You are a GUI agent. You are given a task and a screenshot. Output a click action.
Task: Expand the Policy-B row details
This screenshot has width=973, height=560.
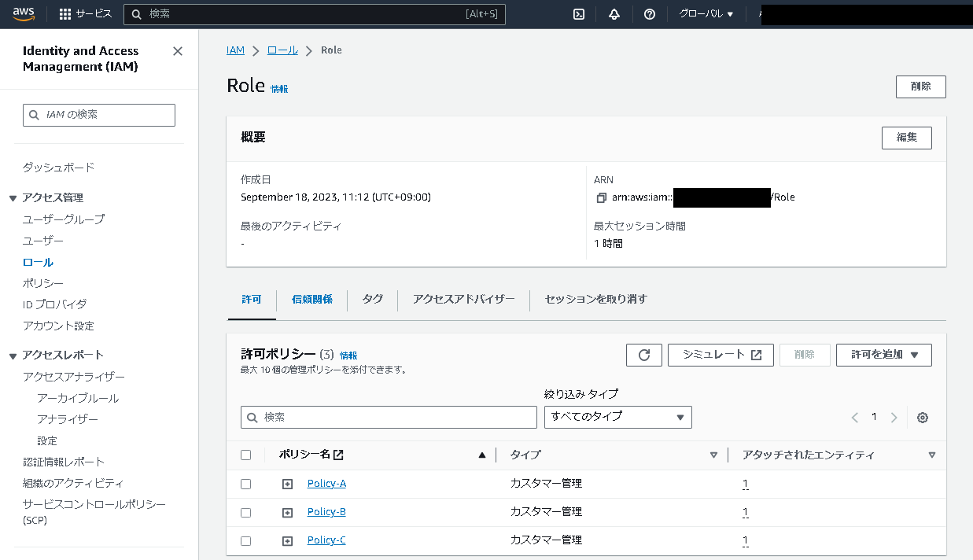pos(287,513)
